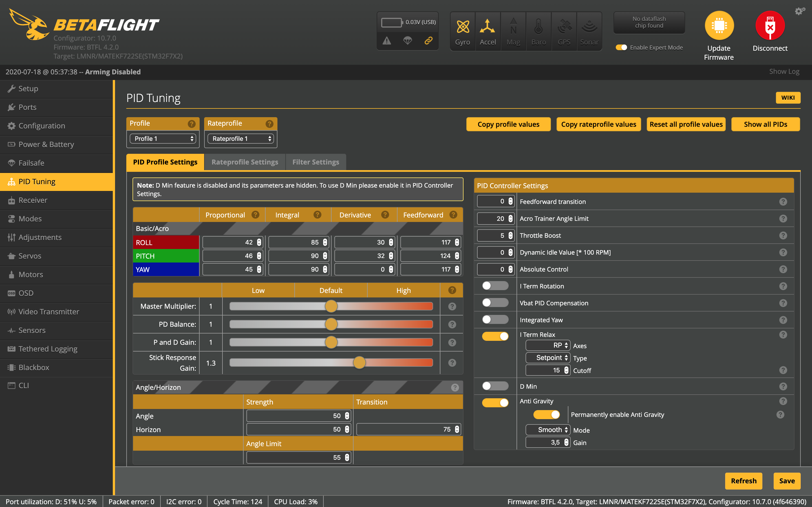Drag the Master Multiplier slider
The height and width of the screenshot is (507, 812).
[x=331, y=306]
